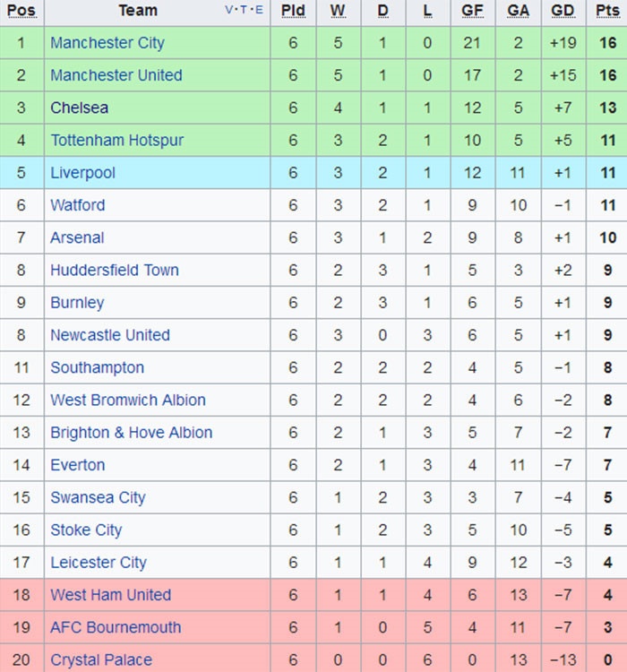Open the Manchester City team link

107,43
